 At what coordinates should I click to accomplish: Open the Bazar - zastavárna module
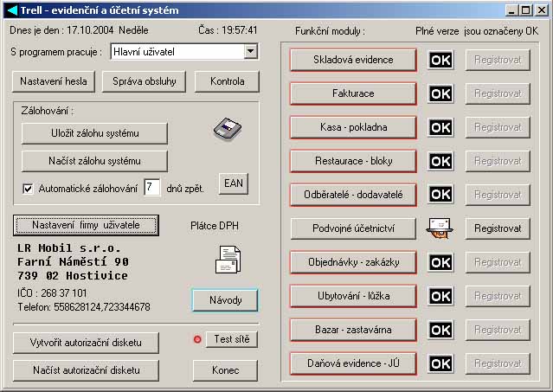353,330
